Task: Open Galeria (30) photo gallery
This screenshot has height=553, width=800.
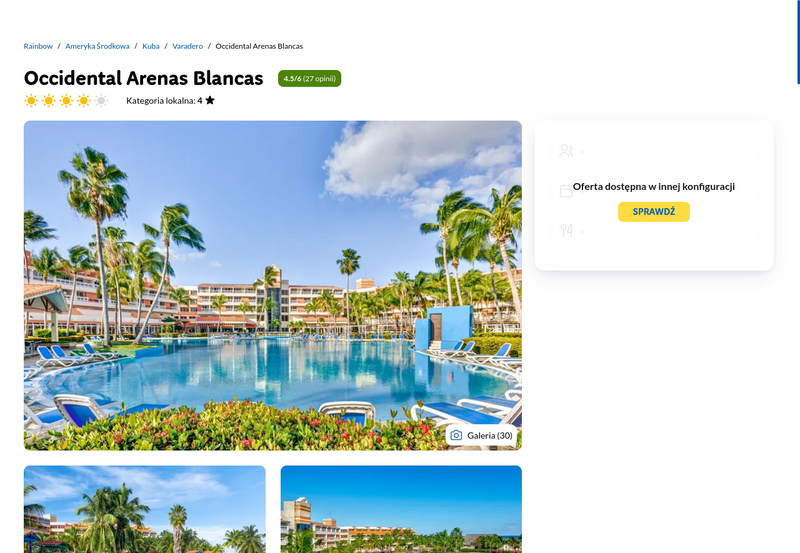Action: pyautogui.click(x=482, y=435)
